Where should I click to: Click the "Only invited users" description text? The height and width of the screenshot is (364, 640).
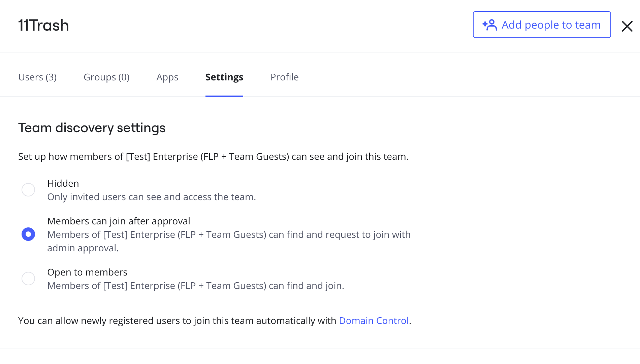(x=152, y=197)
